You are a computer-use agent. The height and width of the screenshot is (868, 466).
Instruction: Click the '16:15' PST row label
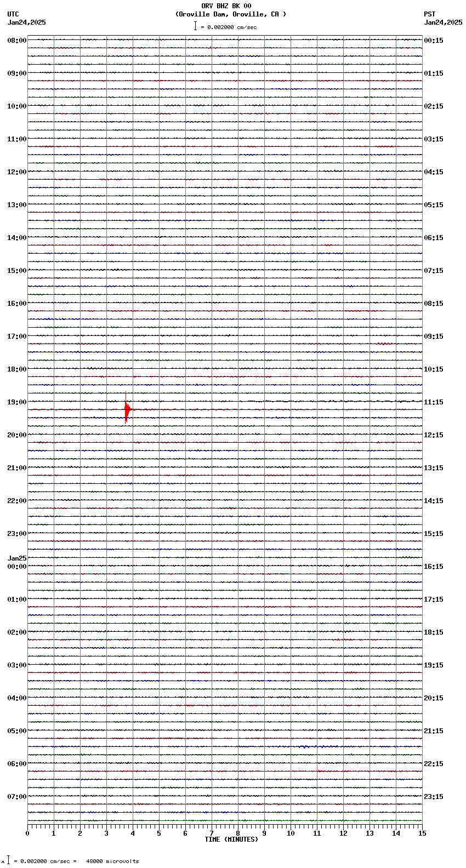tap(434, 567)
